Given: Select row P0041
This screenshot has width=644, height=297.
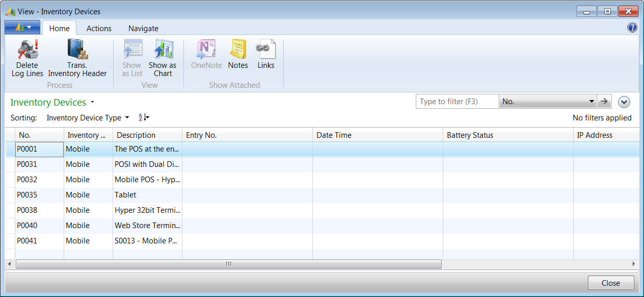Looking at the screenshot, I should (322, 241).
